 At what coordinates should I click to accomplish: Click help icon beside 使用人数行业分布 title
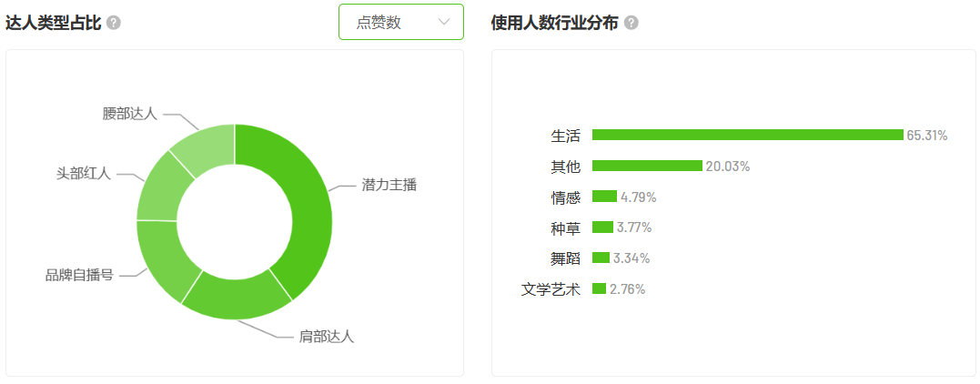[x=631, y=23]
